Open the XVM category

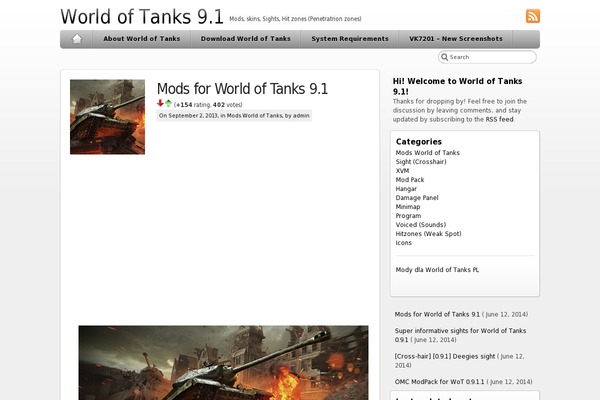point(402,171)
